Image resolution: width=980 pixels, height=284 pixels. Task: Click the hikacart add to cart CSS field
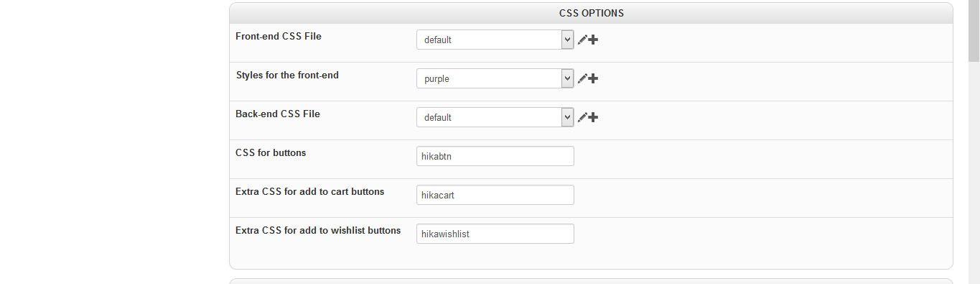[495, 195]
